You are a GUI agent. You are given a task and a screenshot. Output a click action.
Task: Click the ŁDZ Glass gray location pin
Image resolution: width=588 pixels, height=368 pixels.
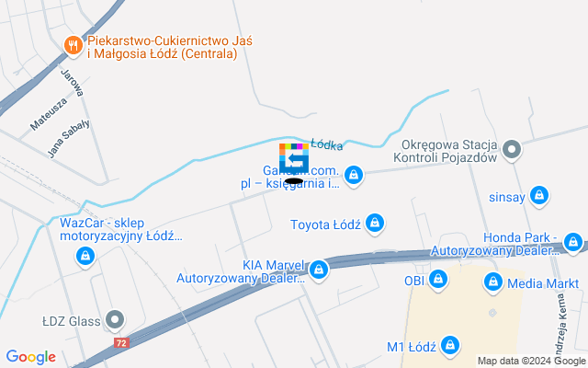tap(115, 321)
